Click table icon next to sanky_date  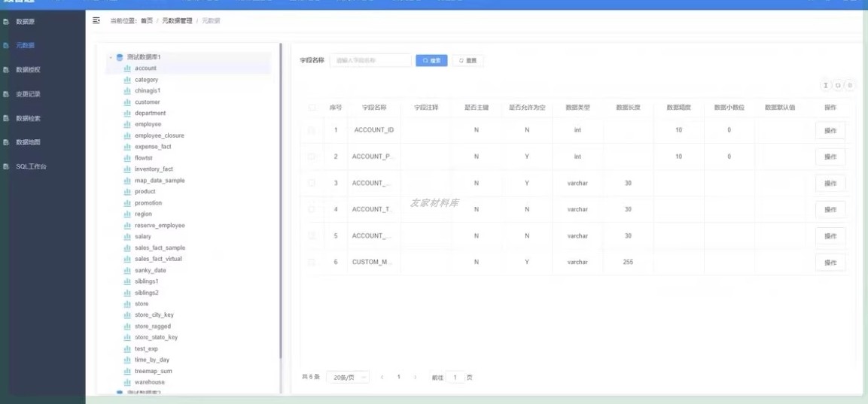(127, 270)
